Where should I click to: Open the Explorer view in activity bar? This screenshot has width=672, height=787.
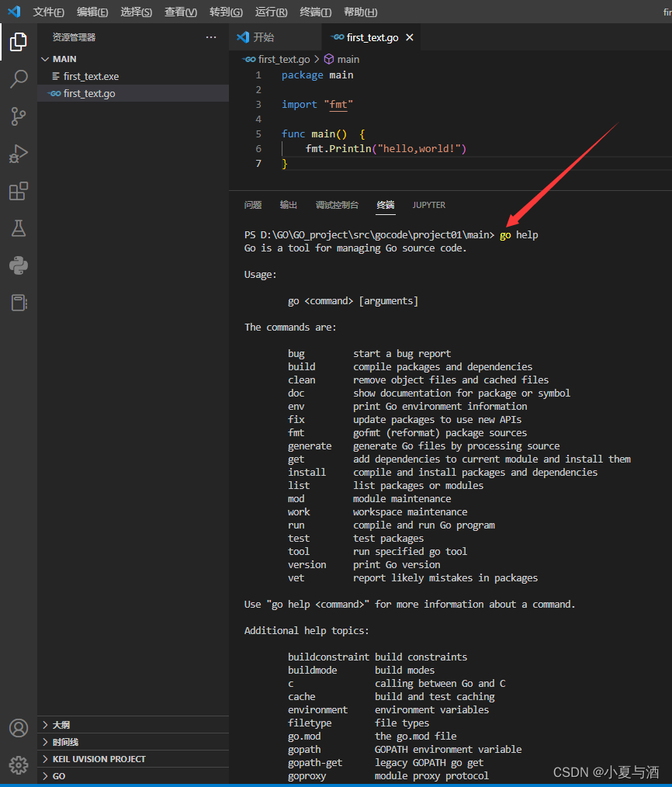coord(19,42)
